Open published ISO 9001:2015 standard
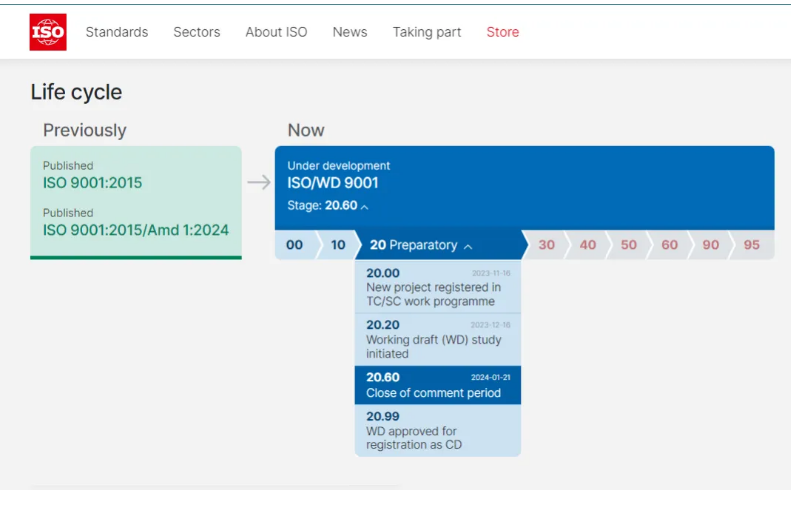The height and width of the screenshot is (514, 791). click(92, 183)
